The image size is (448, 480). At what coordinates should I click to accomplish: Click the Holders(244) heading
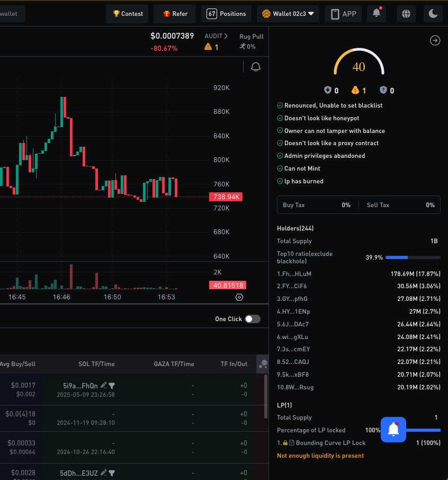(295, 228)
